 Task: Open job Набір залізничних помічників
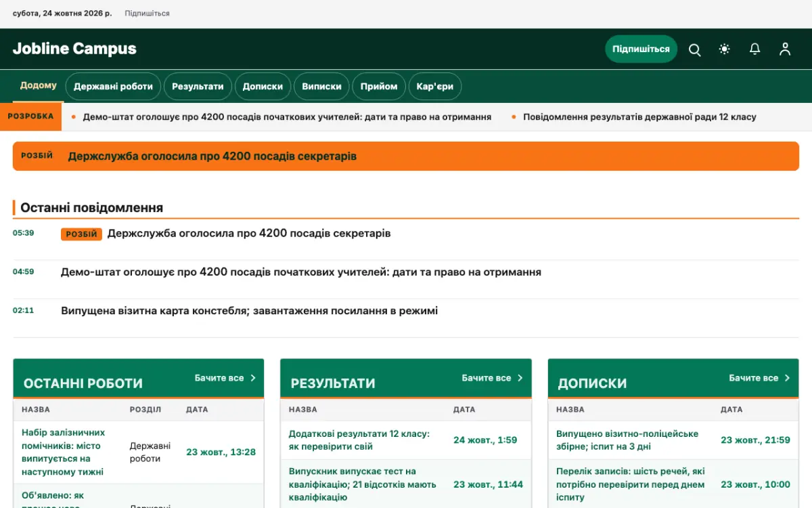(64, 452)
